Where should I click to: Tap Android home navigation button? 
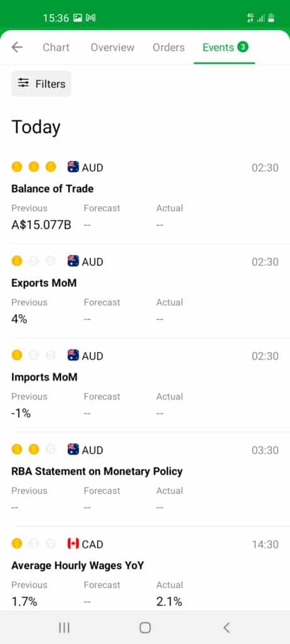(x=145, y=627)
